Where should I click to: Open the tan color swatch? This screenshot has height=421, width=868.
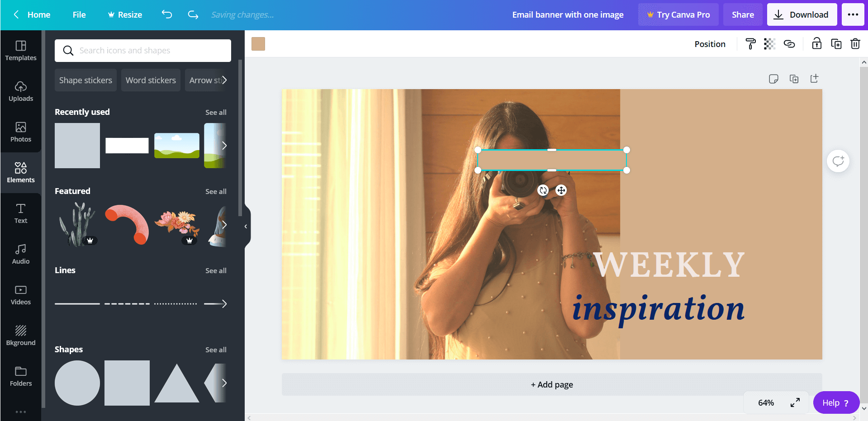coord(258,44)
